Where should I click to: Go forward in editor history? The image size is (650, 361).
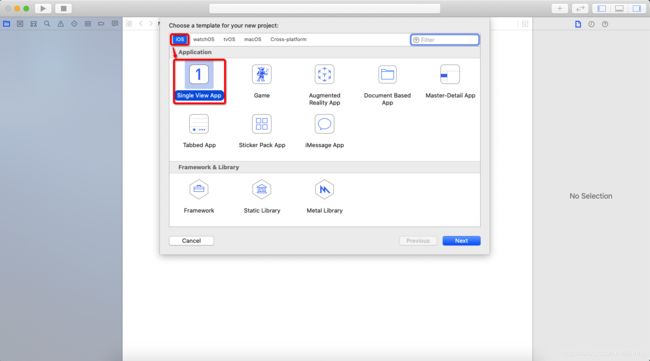click(x=150, y=24)
